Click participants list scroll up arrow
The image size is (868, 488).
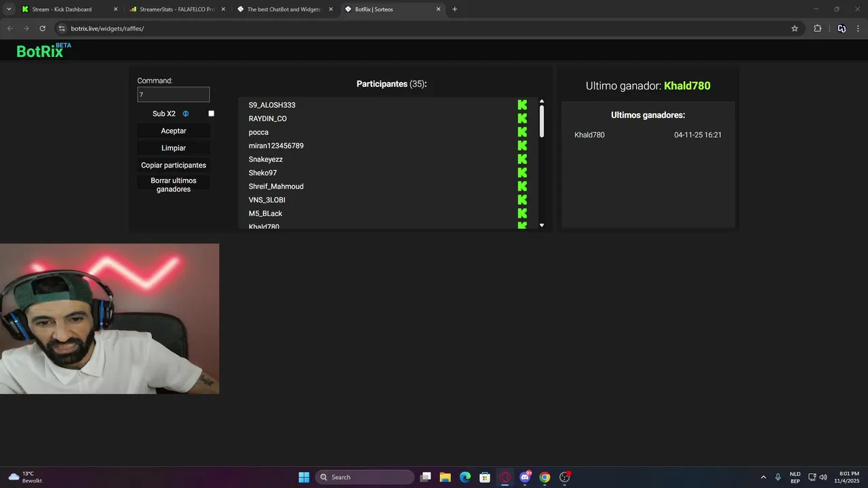[x=542, y=101]
